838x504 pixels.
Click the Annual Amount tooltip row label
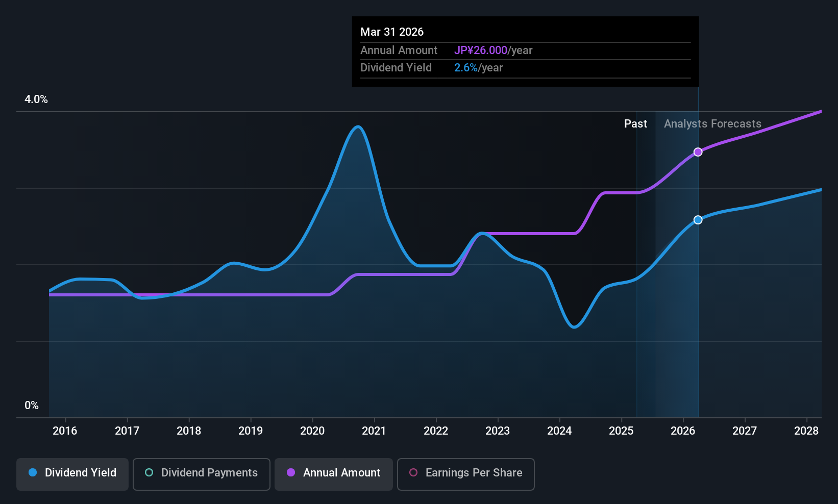[x=399, y=51]
